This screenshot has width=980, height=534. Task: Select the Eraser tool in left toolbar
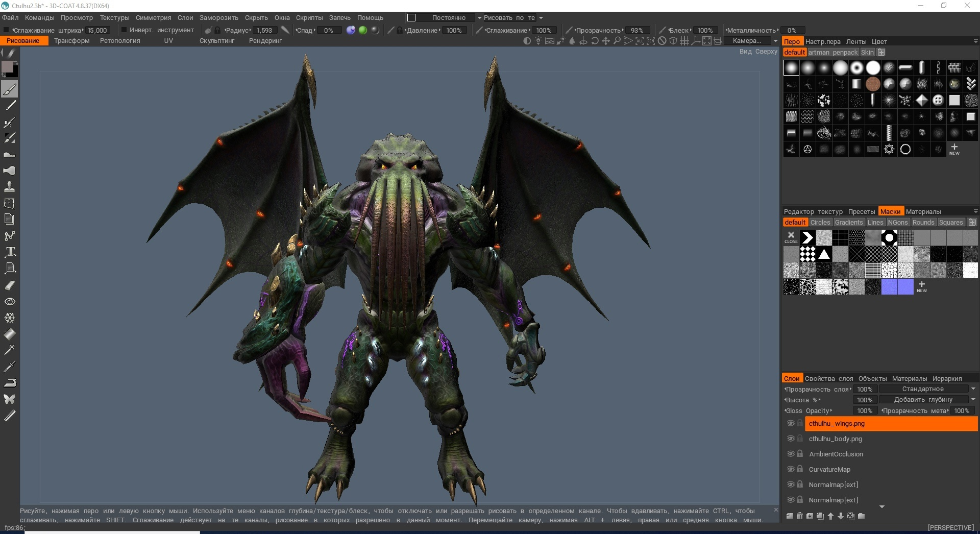pos(10,285)
